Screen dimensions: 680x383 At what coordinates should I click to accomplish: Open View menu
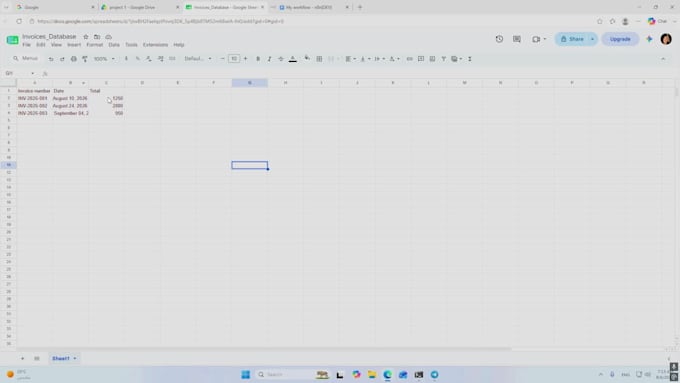tap(56, 45)
